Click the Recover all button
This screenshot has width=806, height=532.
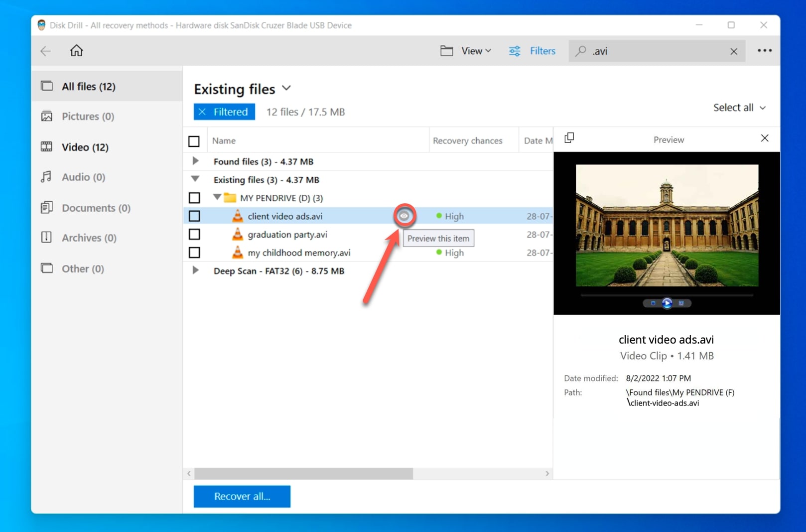(x=242, y=496)
